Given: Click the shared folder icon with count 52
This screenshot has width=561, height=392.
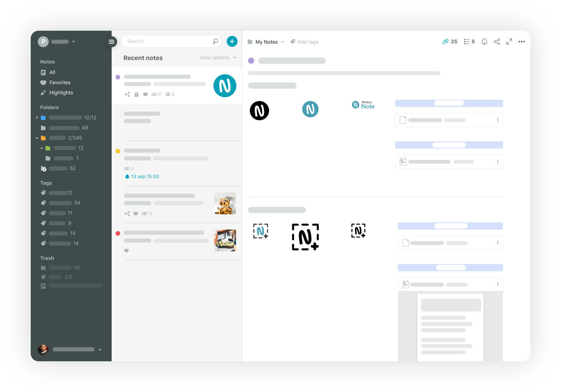Looking at the screenshot, I should 44,168.
